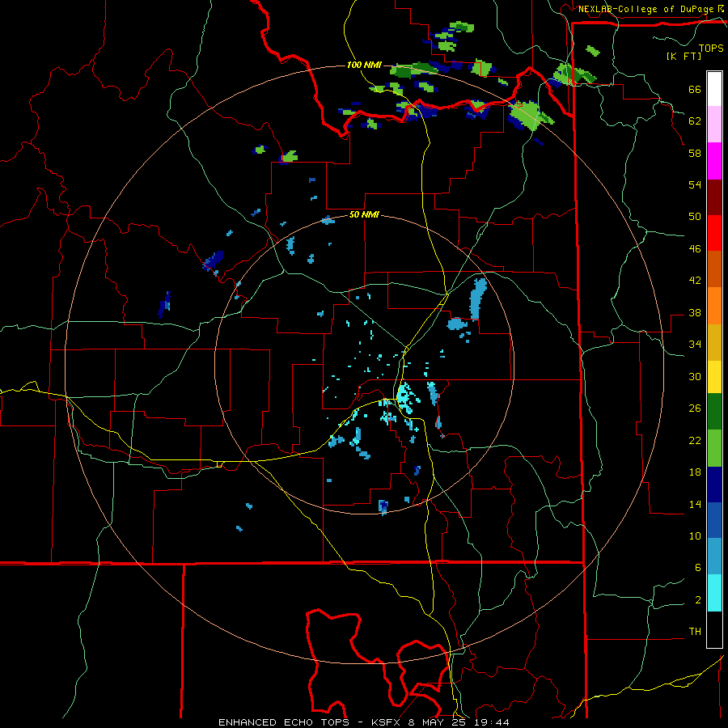
Task: Click the '58' legend value
Action: pyautogui.click(x=695, y=153)
